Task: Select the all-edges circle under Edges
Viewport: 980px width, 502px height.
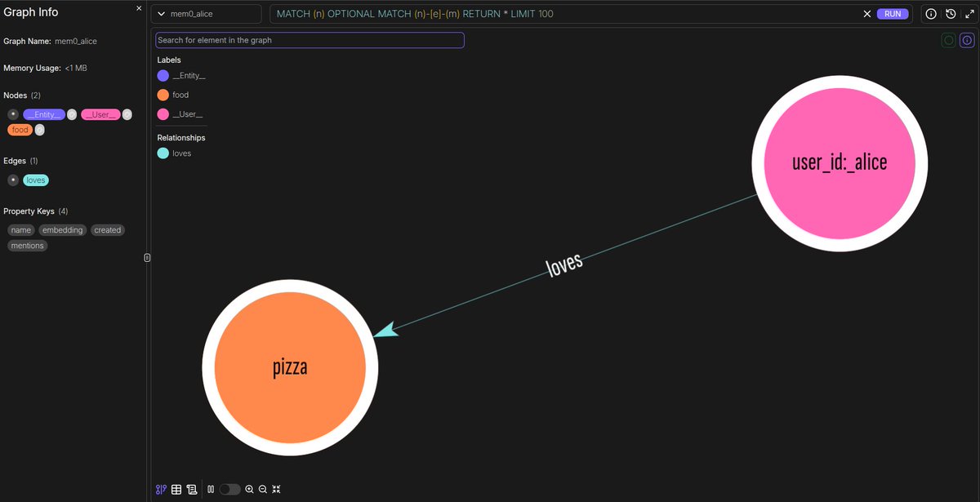Action: click(13, 180)
